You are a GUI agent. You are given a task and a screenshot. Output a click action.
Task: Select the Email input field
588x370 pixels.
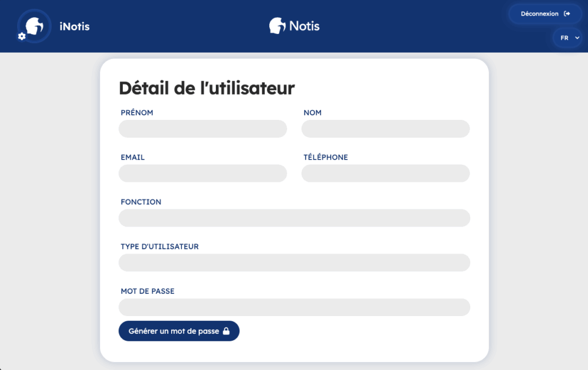(203, 173)
